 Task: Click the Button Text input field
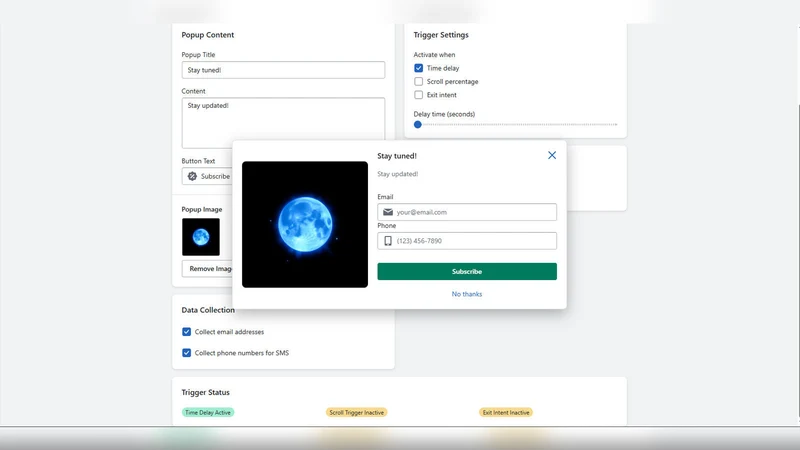[207, 176]
